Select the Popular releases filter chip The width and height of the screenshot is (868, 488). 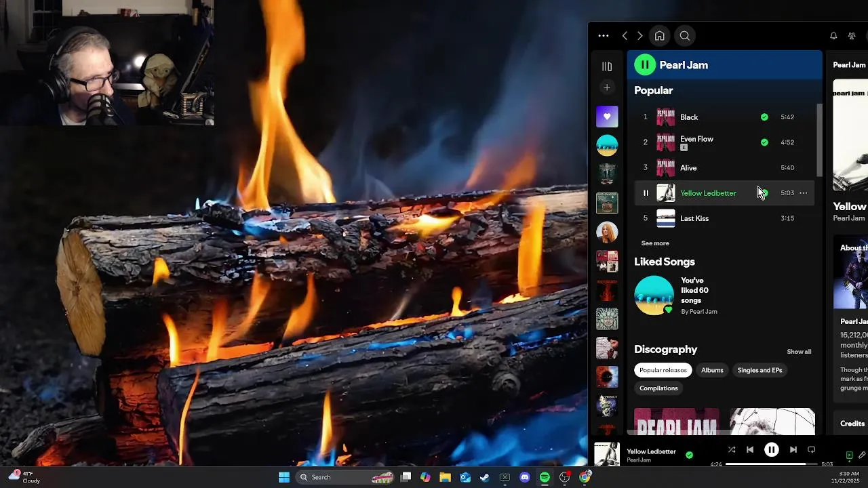click(x=663, y=370)
